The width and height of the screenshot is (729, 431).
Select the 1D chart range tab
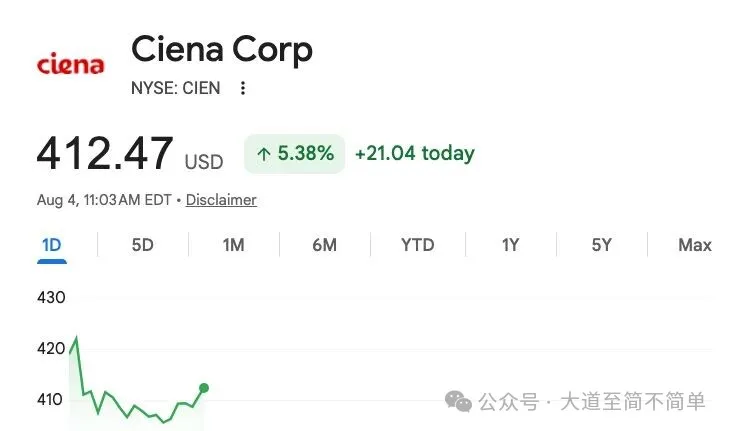[52, 245]
